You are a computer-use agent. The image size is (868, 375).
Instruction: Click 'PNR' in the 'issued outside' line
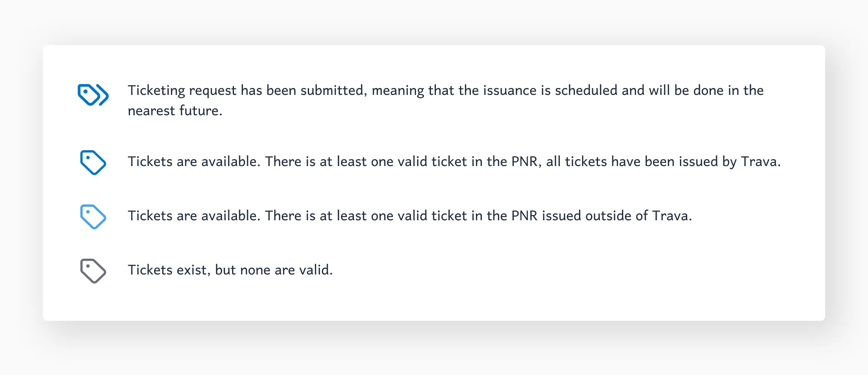pos(524,216)
